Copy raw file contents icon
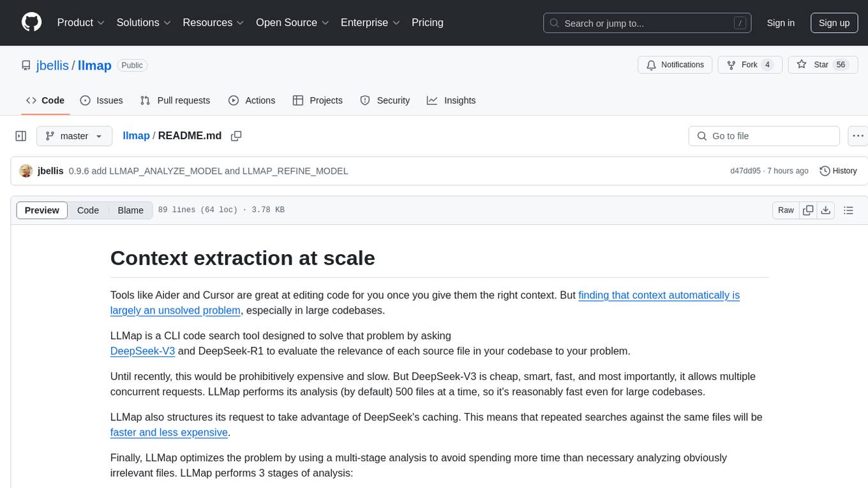Viewport: 868px width, 488px height. click(808, 210)
